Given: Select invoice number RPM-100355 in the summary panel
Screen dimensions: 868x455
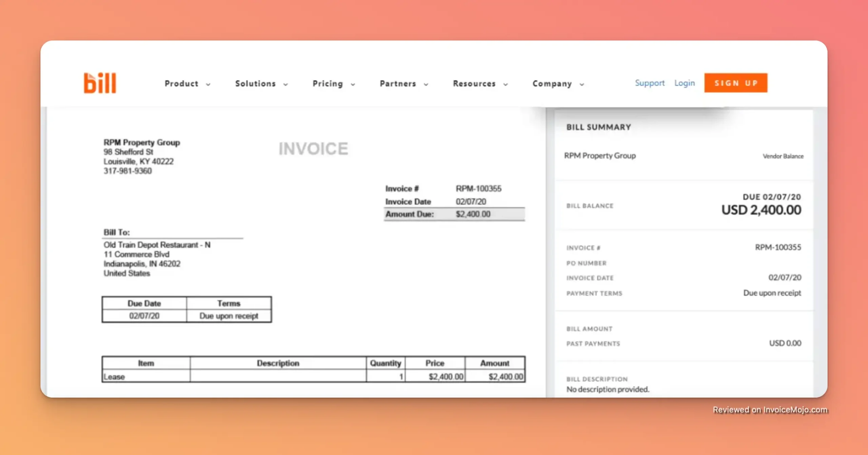Looking at the screenshot, I should click(x=778, y=247).
